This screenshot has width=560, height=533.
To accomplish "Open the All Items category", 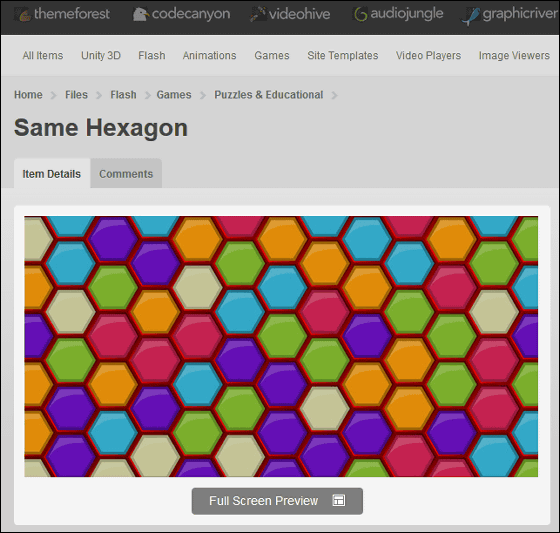I will coord(43,56).
